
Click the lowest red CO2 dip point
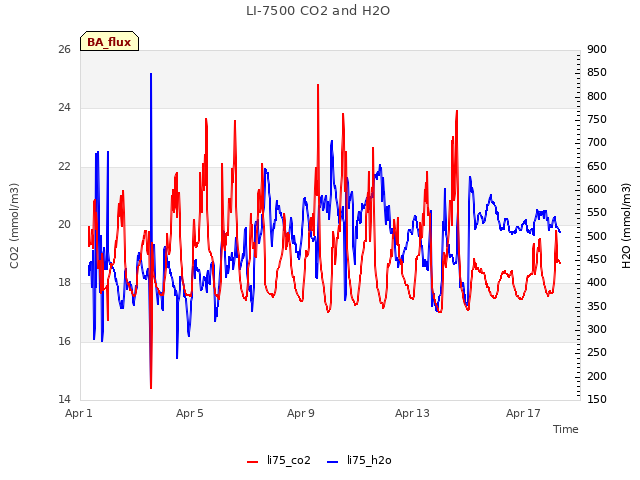click(x=151, y=388)
